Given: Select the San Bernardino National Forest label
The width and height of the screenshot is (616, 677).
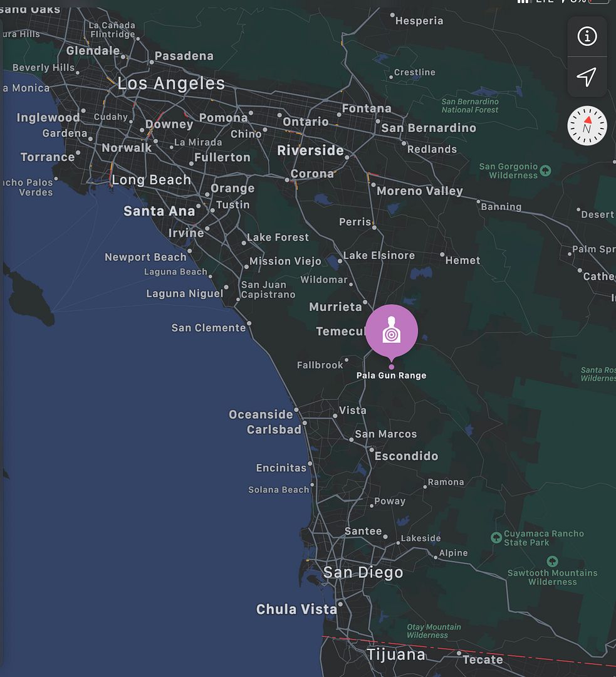Looking at the screenshot, I should click(469, 106).
